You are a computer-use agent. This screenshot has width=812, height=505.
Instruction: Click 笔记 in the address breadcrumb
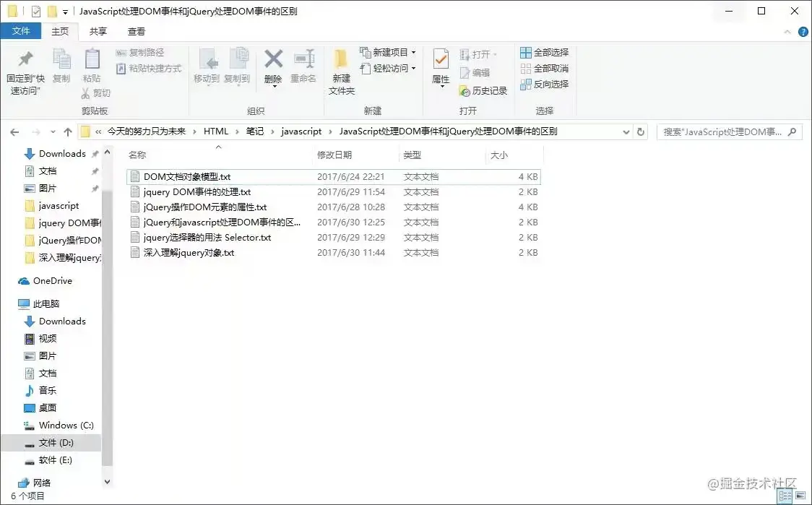point(255,131)
